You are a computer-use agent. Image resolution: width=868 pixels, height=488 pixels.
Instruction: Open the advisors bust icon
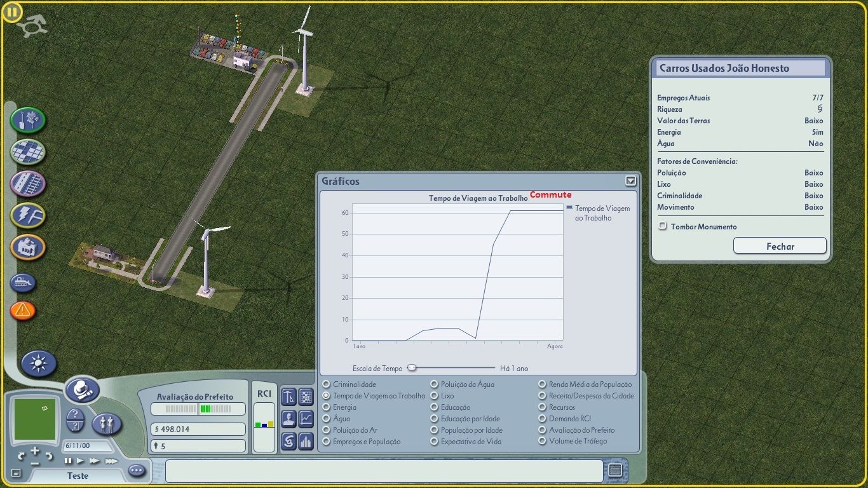[x=288, y=419]
